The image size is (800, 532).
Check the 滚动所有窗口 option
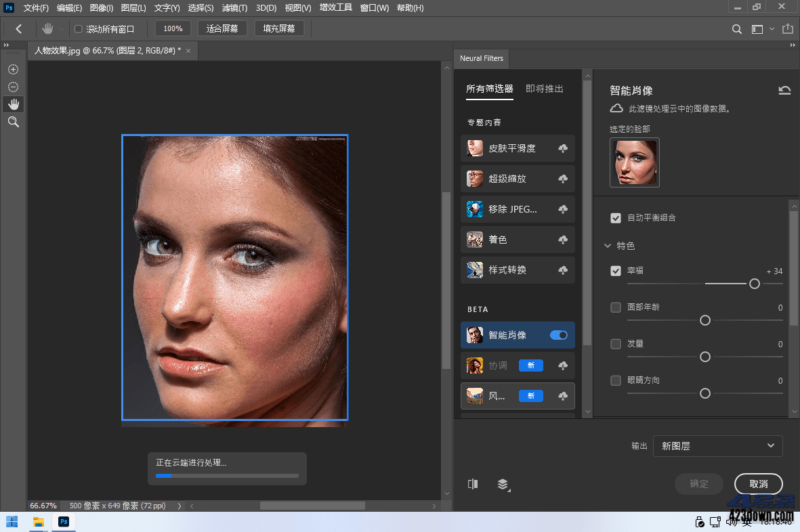(79, 29)
